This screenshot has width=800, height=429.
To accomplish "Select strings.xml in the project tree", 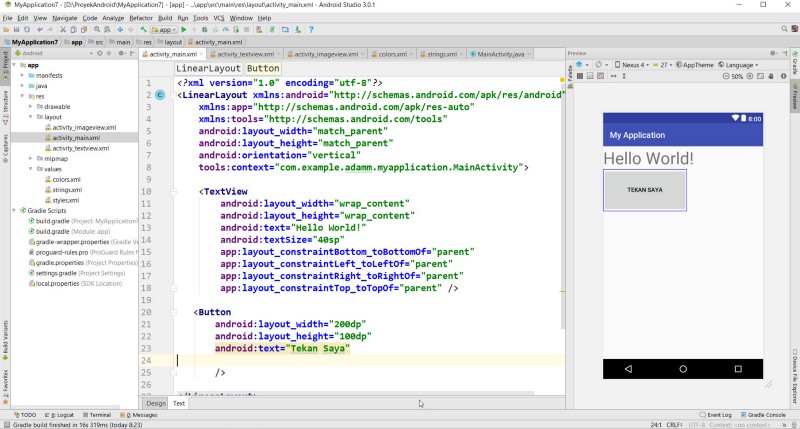I will (67, 189).
